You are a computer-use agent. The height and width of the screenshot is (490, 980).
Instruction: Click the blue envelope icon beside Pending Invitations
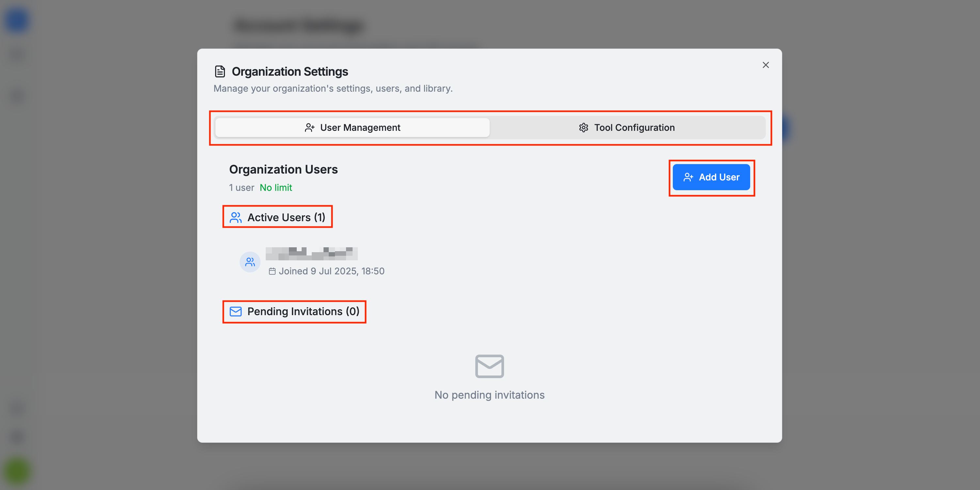click(x=235, y=312)
